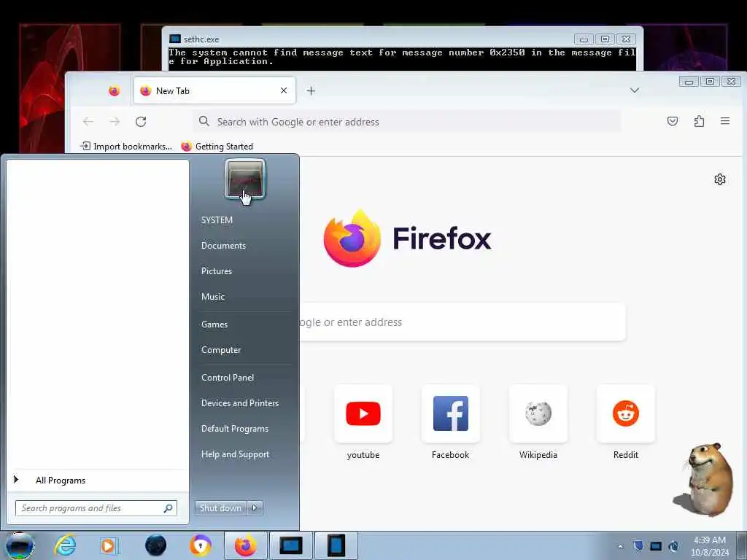This screenshot has height=560, width=747.
Task: Open Help and Support from Start menu
Action: [x=235, y=454]
